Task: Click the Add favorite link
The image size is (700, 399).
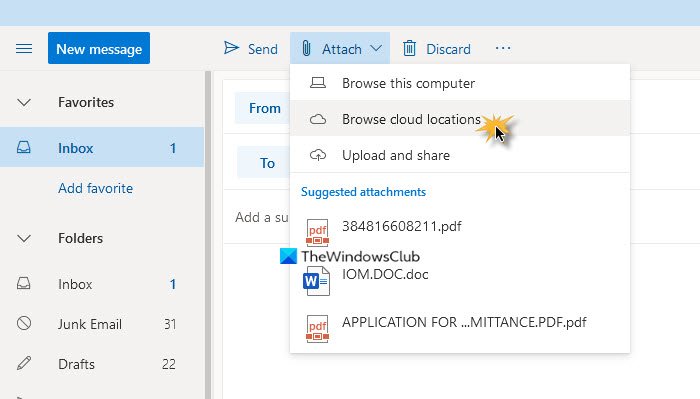Action: 96,188
